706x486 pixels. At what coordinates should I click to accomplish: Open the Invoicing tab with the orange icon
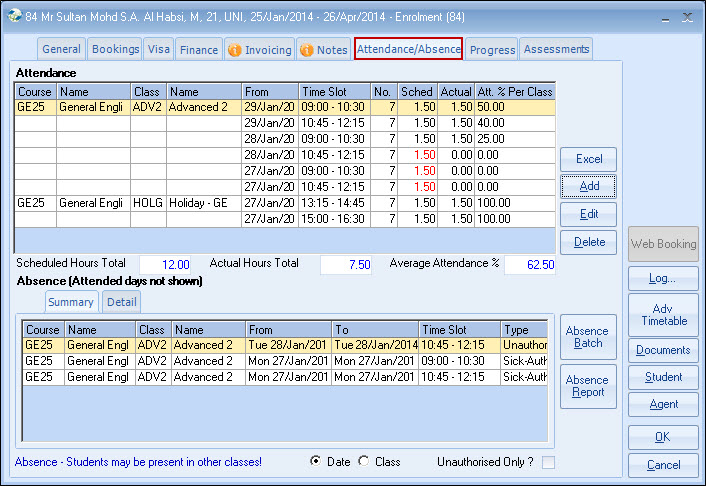[259, 49]
